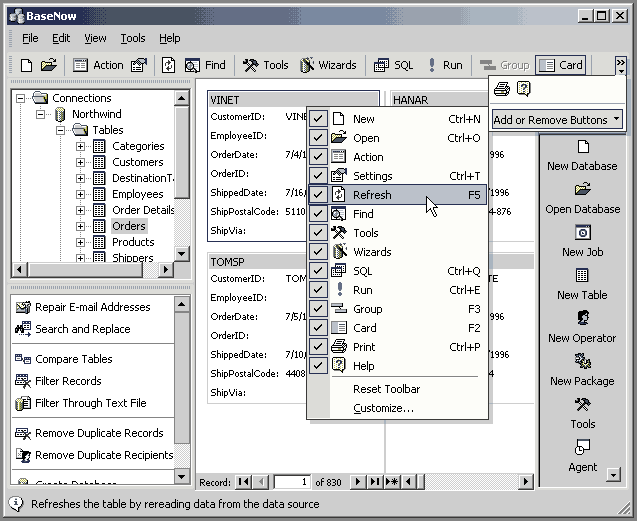Click the Help icon in overflow toolbar
Viewport: 637px width, 521px height.
524,89
